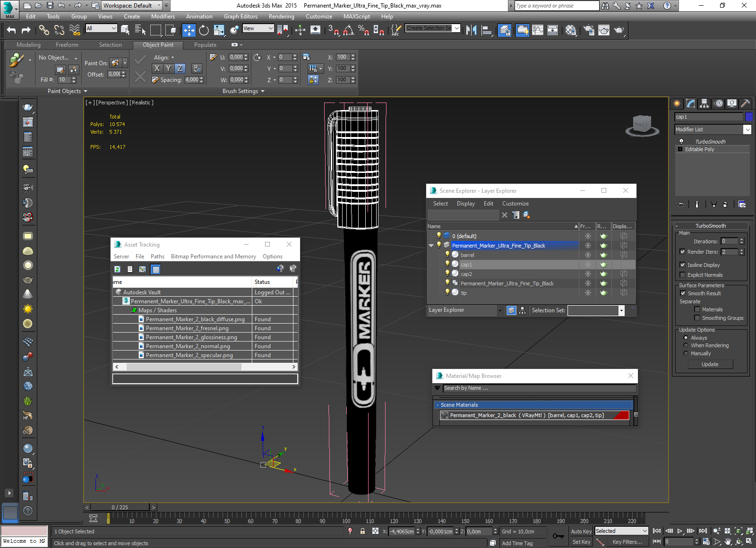Activate the Select and Rotate tool
This screenshot has width=756, height=548.
[x=204, y=30]
